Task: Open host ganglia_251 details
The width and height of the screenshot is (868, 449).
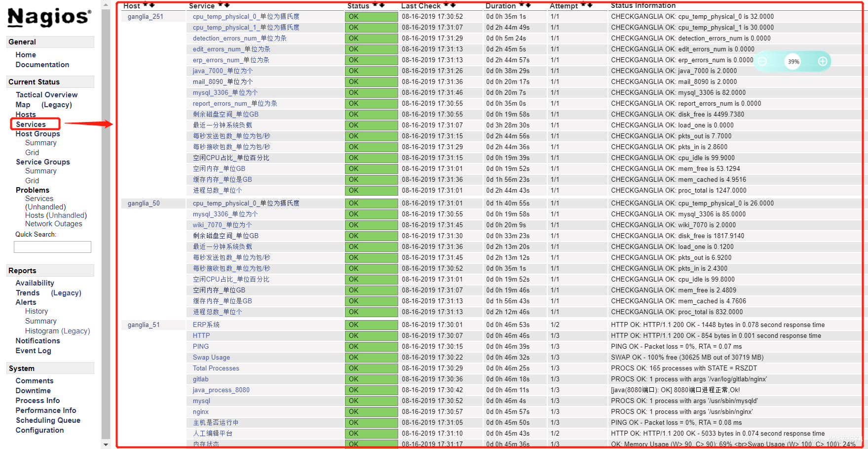Action: tap(146, 17)
